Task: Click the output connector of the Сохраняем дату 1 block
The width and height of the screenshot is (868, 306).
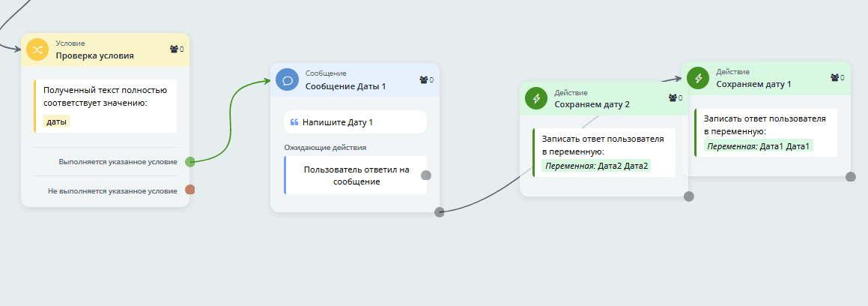Action: (851, 177)
